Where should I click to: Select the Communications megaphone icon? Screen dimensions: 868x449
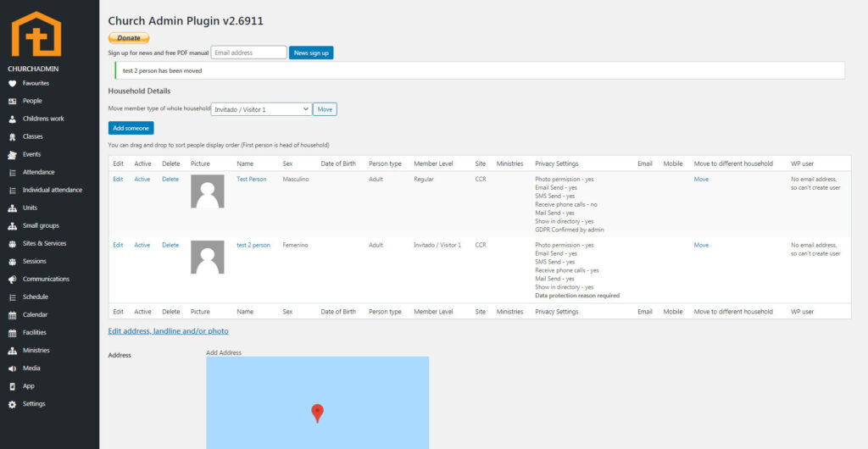[12, 279]
